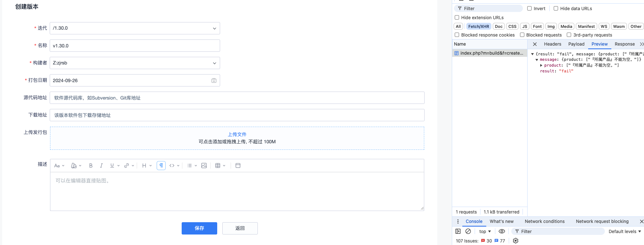Toggle bold formatting in description editor
Image resolution: width=644 pixels, height=245 pixels.
(x=91, y=165)
